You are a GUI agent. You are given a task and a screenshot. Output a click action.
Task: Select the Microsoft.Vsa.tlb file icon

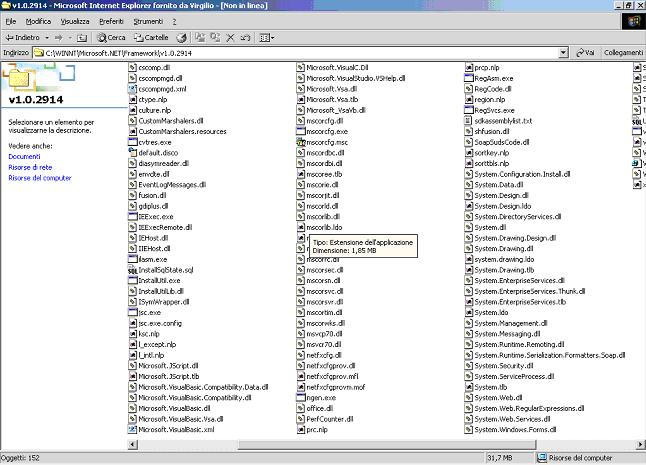tap(300, 99)
